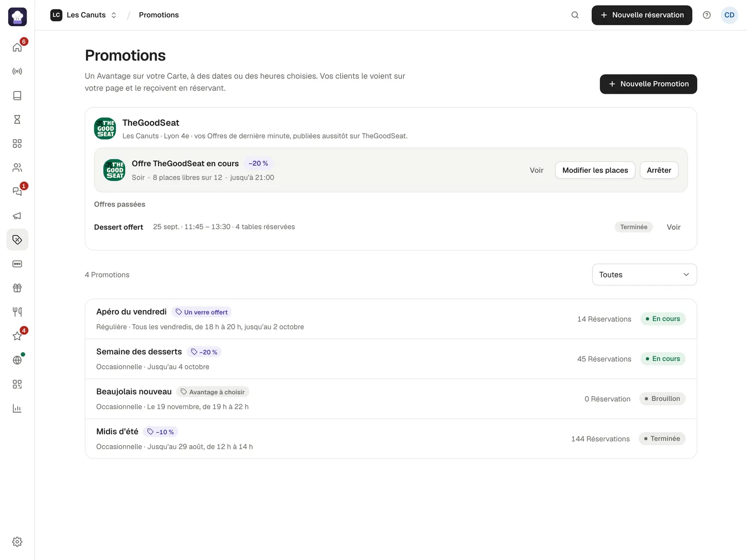
Task: Click Voir for the Dessert offert offer
Action: pyautogui.click(x=673, y=227)
